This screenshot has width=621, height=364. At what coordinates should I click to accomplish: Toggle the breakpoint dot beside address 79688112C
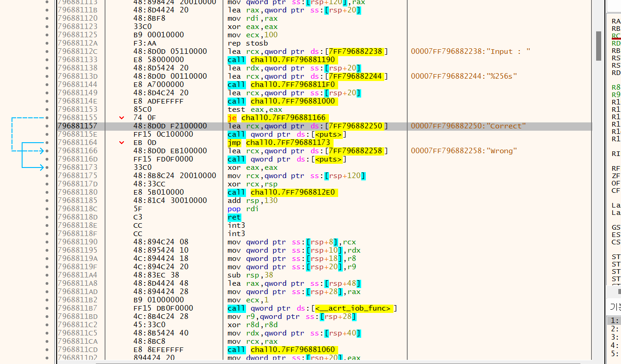[47, 51]
